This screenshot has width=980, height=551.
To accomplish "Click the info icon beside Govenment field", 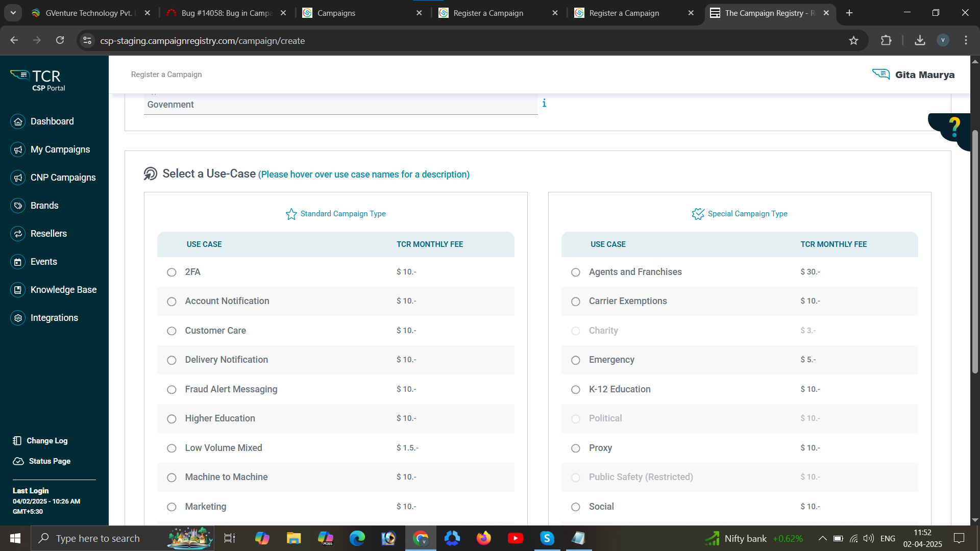I will (544, 103).
